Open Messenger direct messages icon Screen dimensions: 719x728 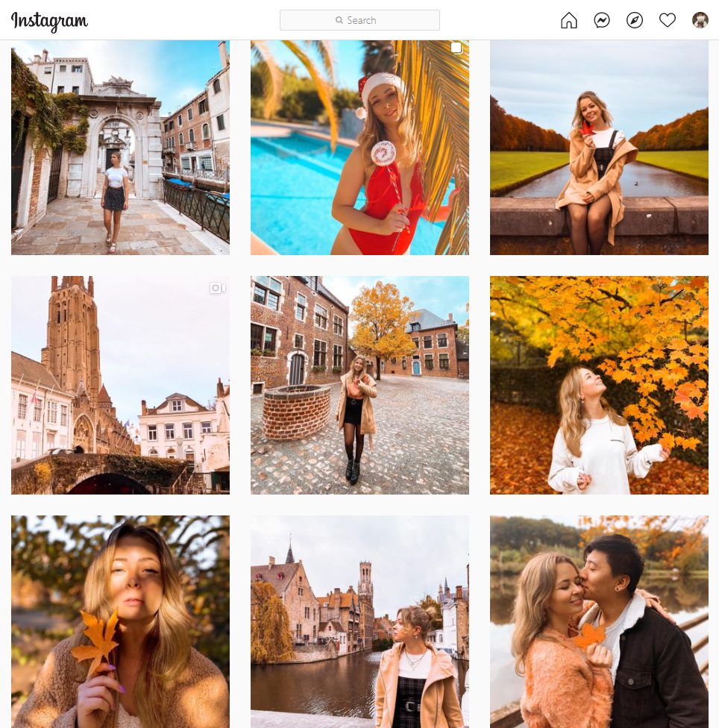click(x=602, y=20)
